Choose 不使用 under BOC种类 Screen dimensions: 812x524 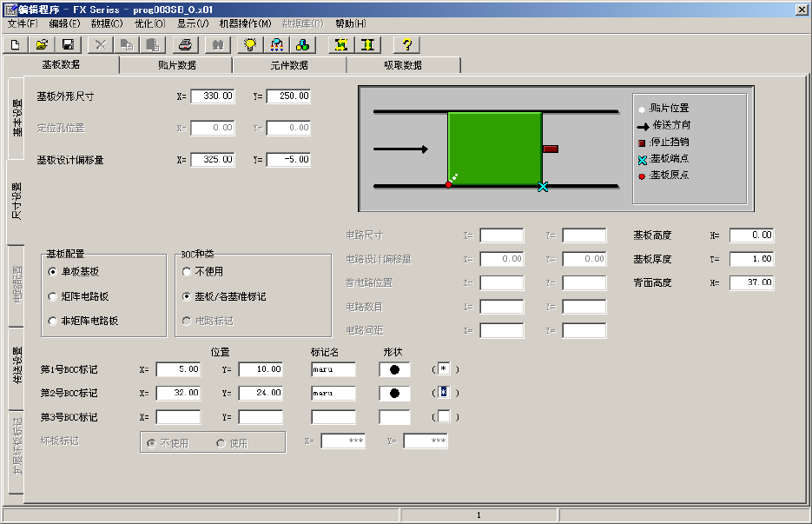pos(187,272)
